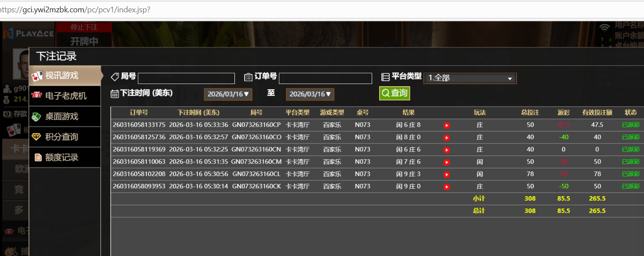Focus the 订单号 text box
Image resolution: width=644 pixels, height=256 pixels.
[x=325, y=78]
